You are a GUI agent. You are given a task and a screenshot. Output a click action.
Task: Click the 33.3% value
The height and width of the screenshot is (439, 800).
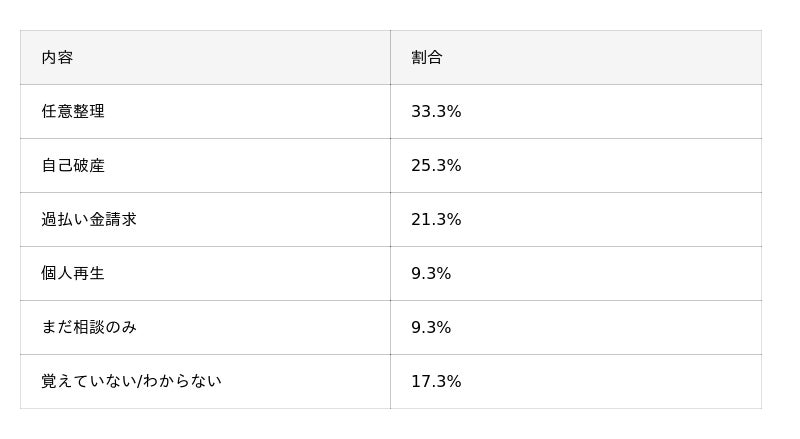click(436, 112)
